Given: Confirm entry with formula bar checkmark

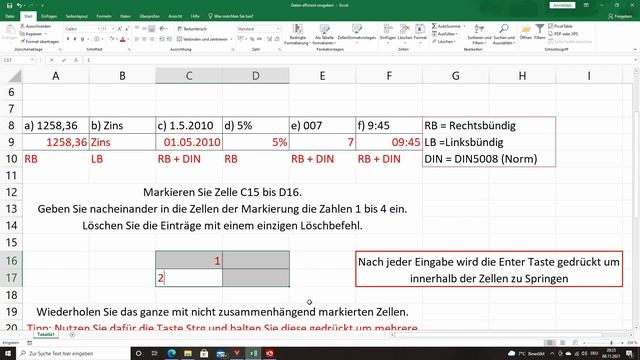Looking at the screenshot, I should (64, 60).
